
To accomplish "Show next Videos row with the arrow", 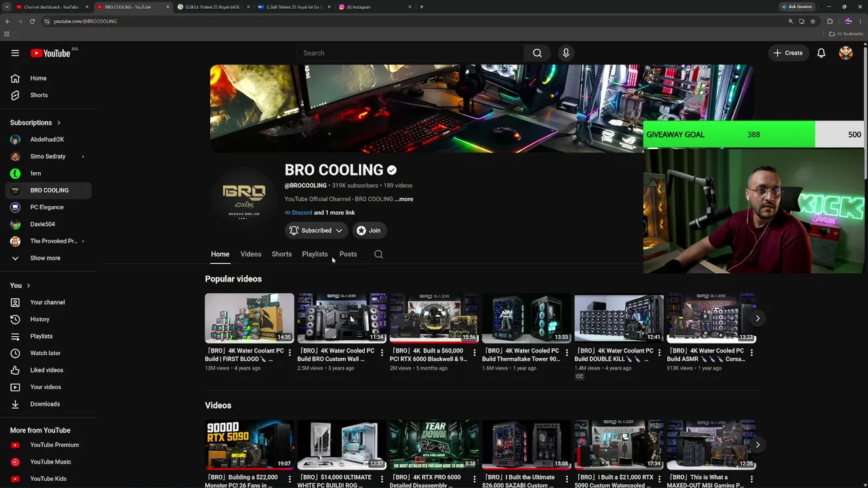I will (757, 445).
